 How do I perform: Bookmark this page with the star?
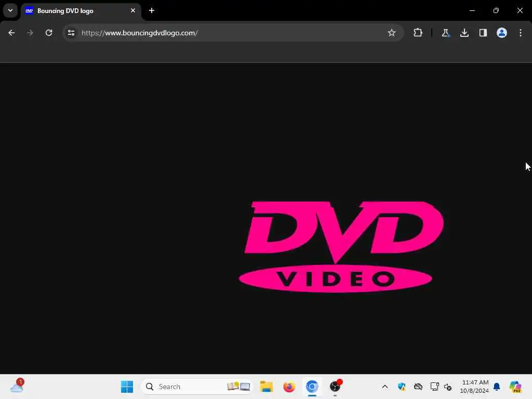(392, 33)
